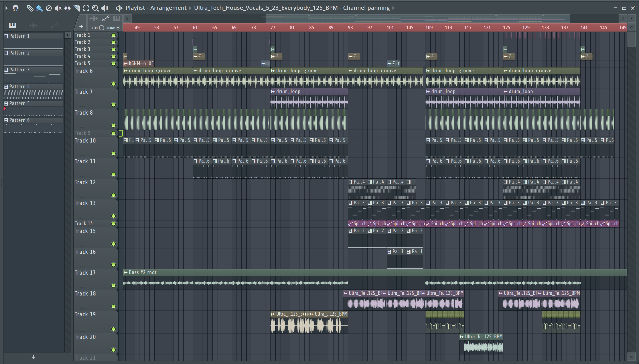Jump to bar 77 on the timeline

coord(273,27)
